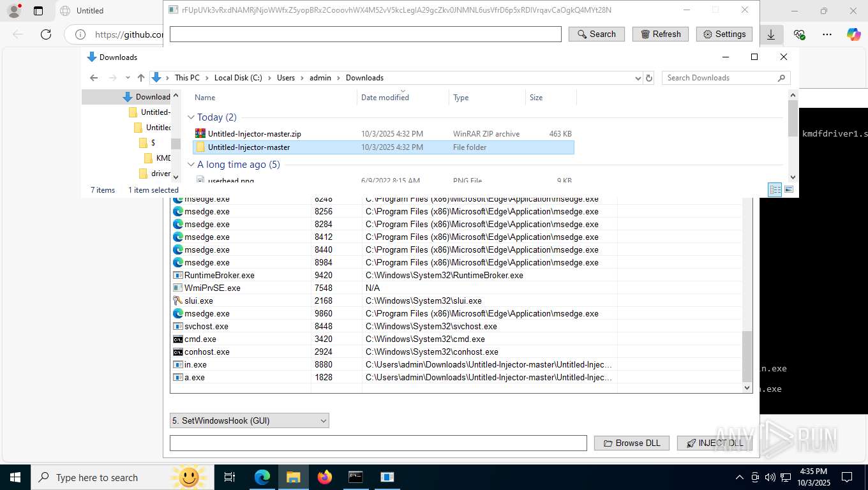Collapse the Today (2) group

click(191, 117)
